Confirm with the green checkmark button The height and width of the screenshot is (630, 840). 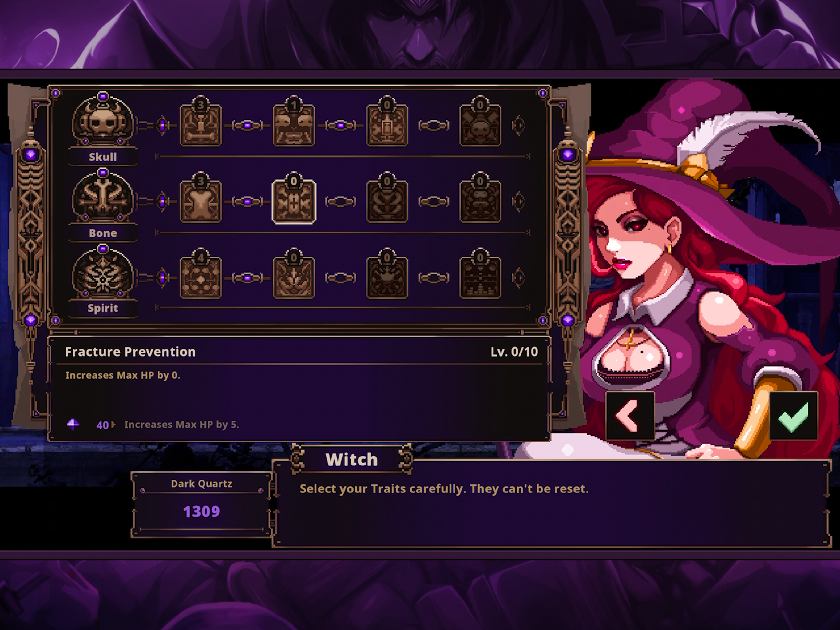coord(794,416)
